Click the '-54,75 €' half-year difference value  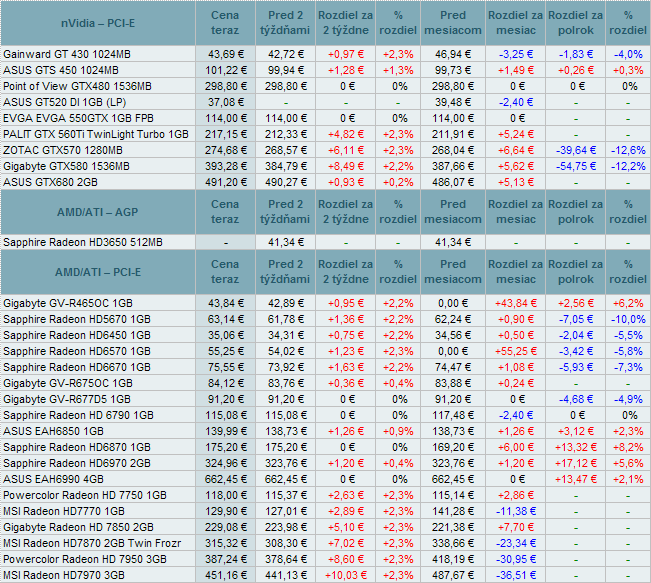point(576,166)
